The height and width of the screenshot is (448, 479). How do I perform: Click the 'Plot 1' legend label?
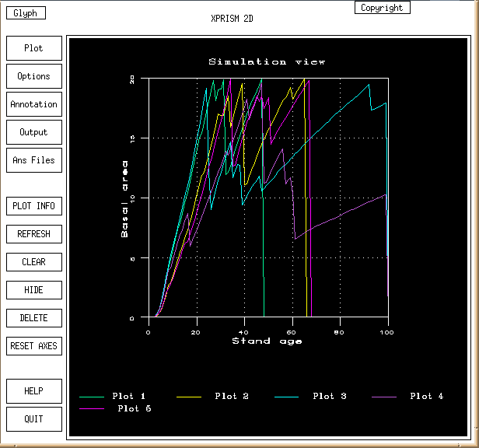pos(128,396)
